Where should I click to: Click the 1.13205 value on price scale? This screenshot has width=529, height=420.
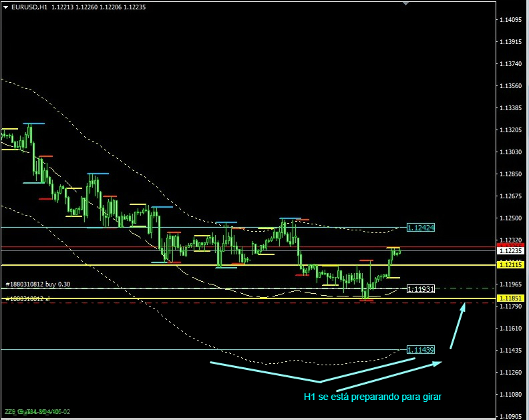pyautogui.click(x=511, y=130)
